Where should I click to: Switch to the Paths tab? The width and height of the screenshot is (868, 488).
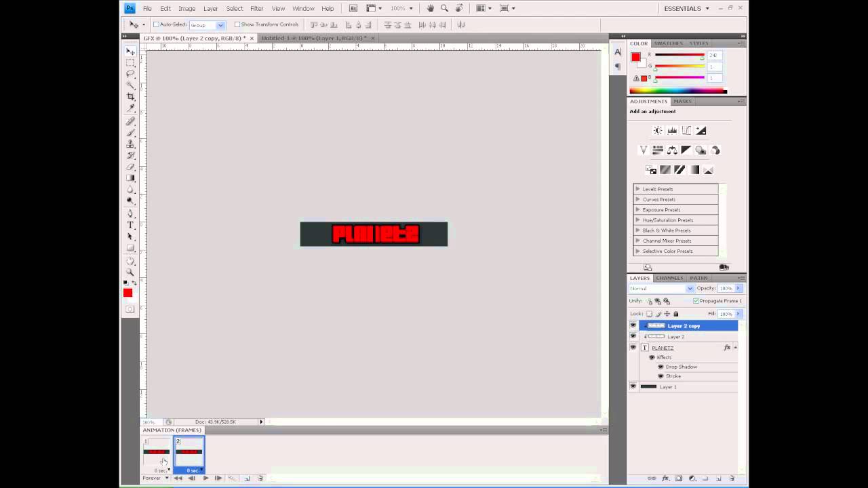[x=698, y=278]
